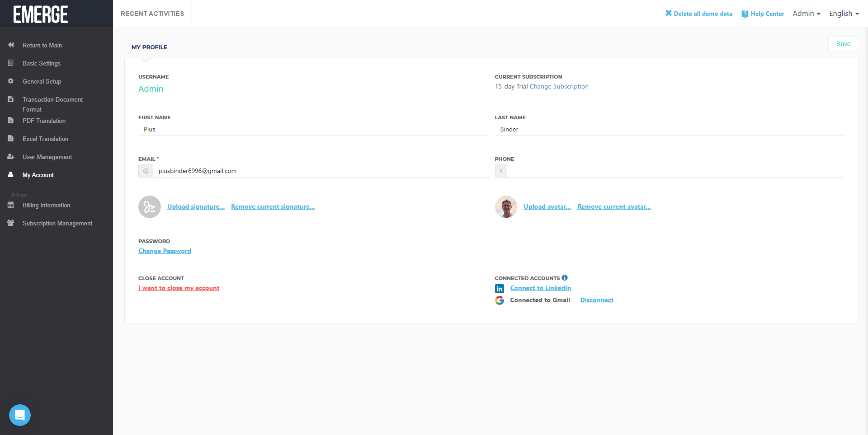The width and height of the screenshot is (868, 435).
Task: Go to User Management in sidebar
Action: [47, 157]
